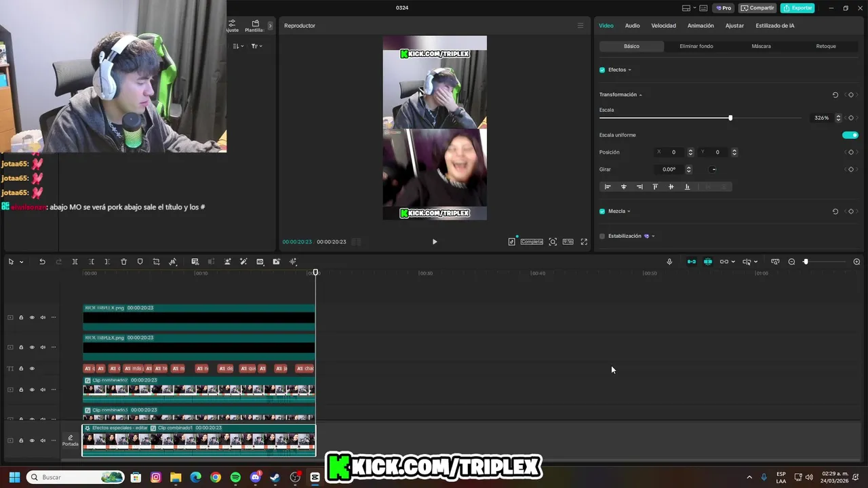
Task: Click the Girar rotation dial
Action: pos(713,169)
